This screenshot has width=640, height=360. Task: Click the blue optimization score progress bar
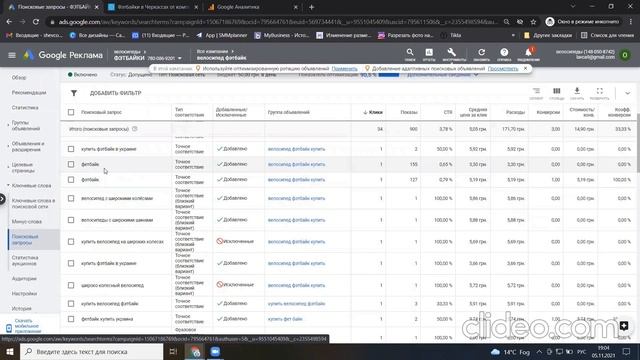(x=389, y=75)
